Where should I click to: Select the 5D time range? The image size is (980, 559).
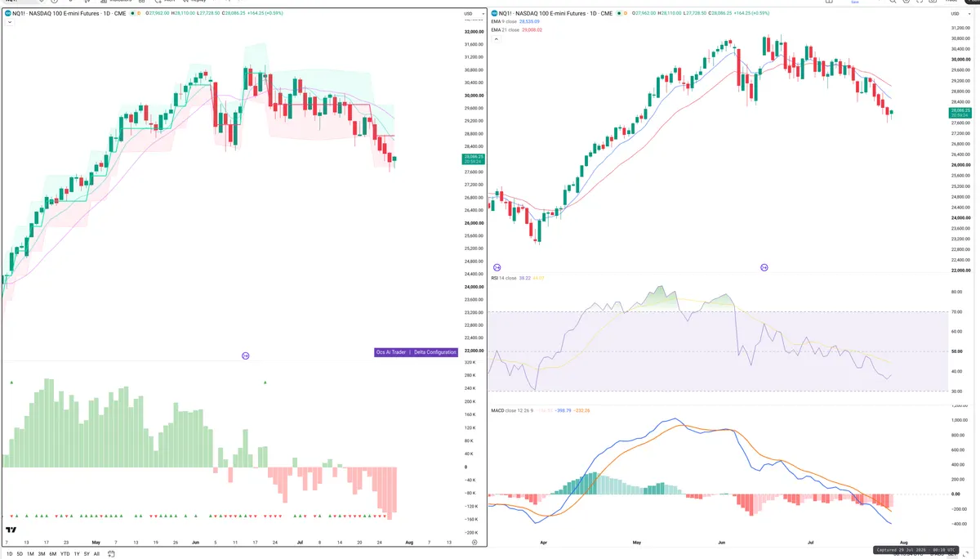tap(20, 553)
